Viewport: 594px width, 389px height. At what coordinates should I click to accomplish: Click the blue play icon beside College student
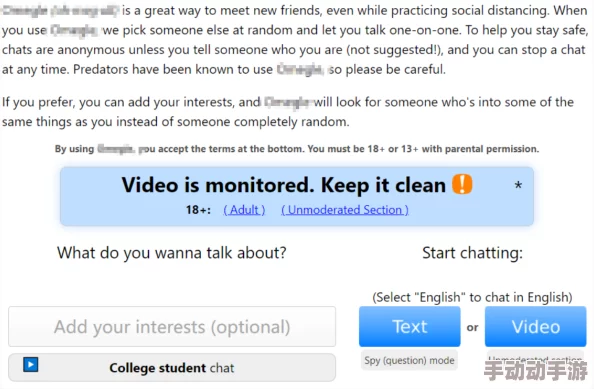point(31,365)
